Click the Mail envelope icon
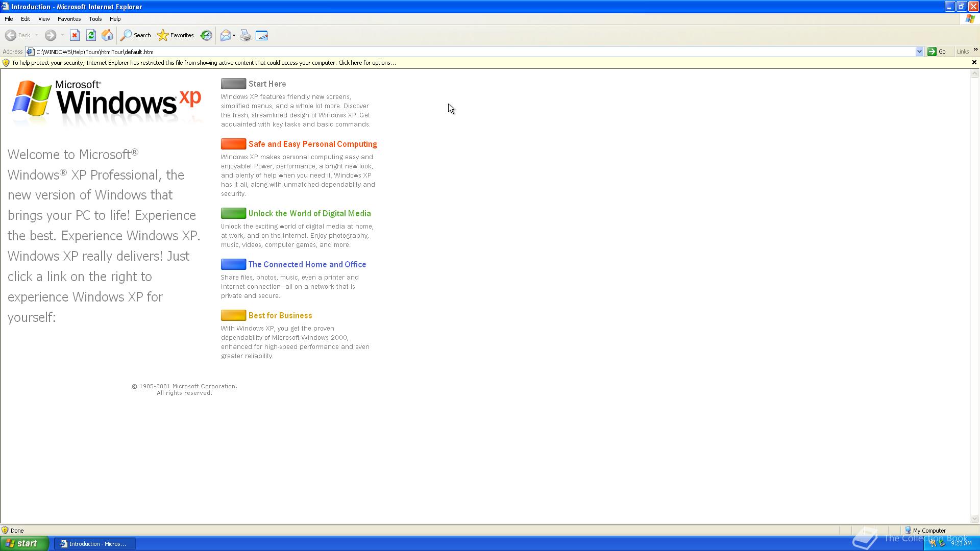Screen dimensions: 980x551 click(x=225, y=35)
